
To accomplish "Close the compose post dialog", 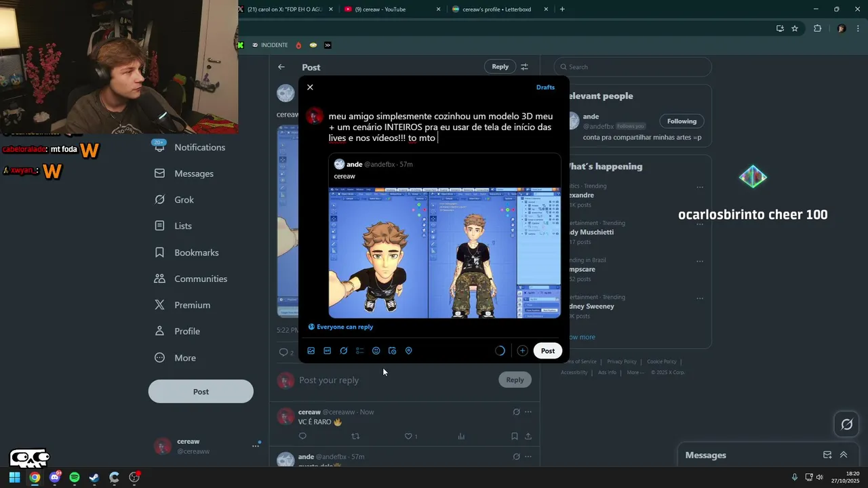I will tap(310, 87).
